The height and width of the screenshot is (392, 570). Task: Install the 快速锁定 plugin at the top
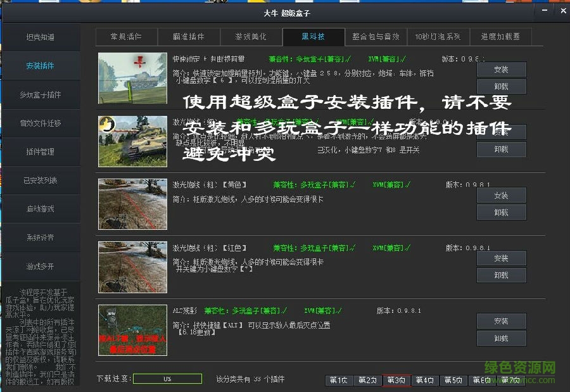[x=501, y=70]
